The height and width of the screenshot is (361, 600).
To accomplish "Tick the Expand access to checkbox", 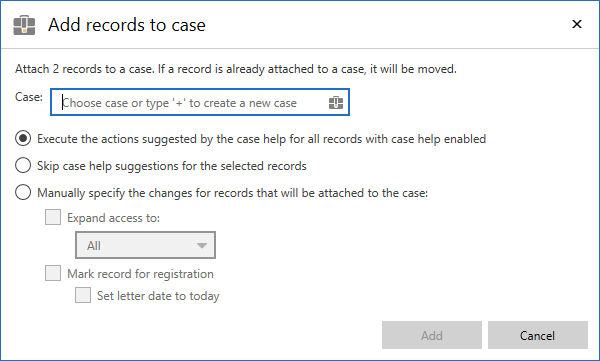I will (53, 217).
